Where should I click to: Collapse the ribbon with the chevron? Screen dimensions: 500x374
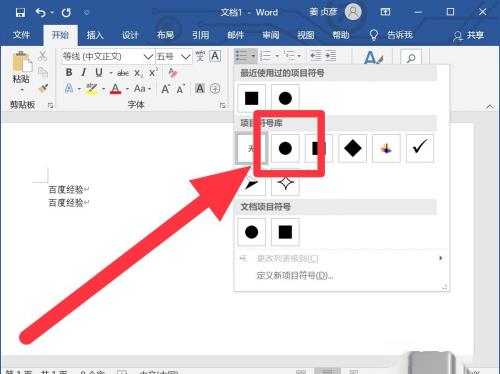[x=490, y=107]
